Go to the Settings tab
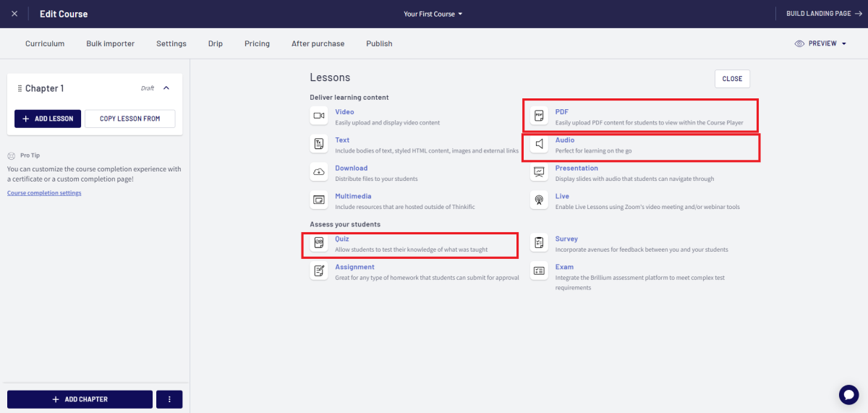 171,43
